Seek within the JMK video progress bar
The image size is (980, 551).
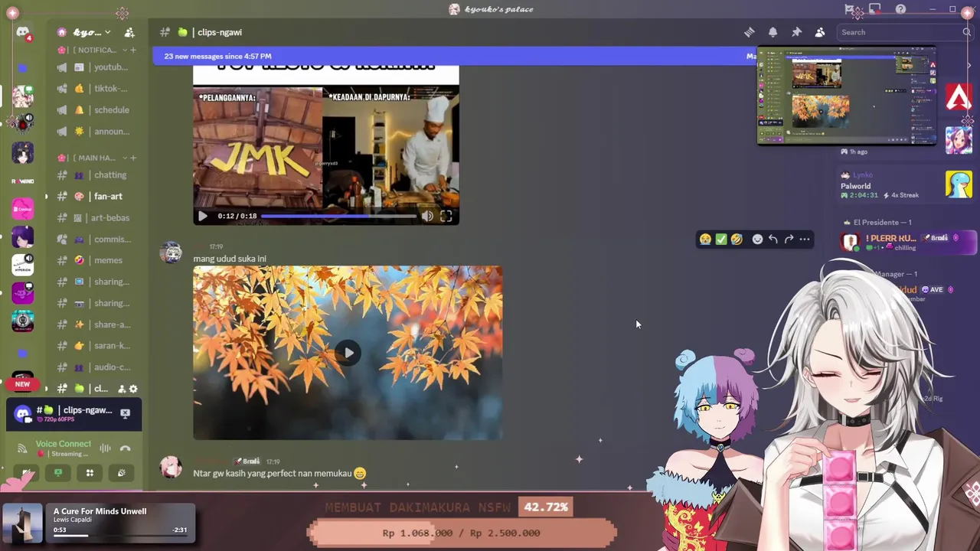coord(339,216)
